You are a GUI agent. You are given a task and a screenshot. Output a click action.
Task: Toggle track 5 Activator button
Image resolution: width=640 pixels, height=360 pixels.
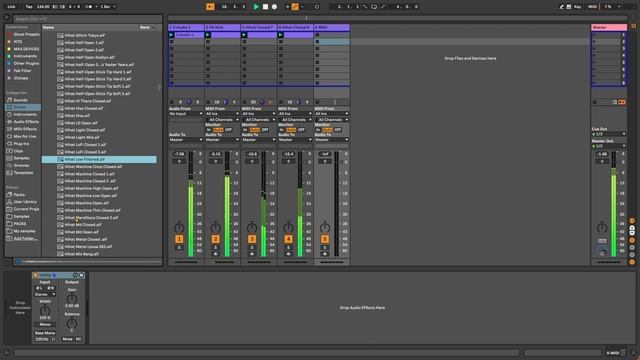pos(325,239)
